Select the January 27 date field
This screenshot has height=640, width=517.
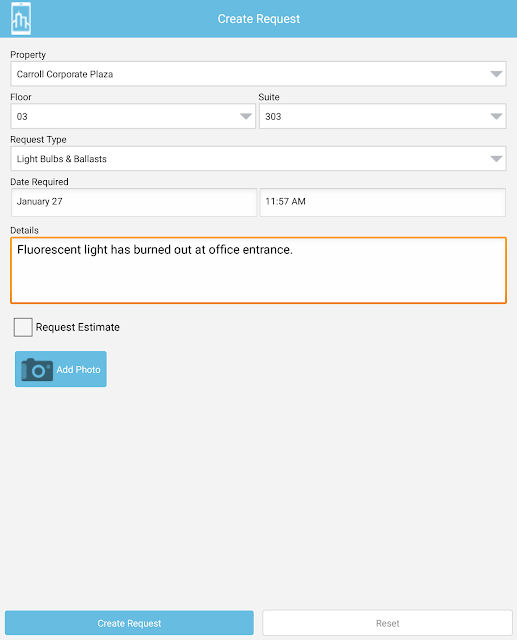tap(134, 202)
